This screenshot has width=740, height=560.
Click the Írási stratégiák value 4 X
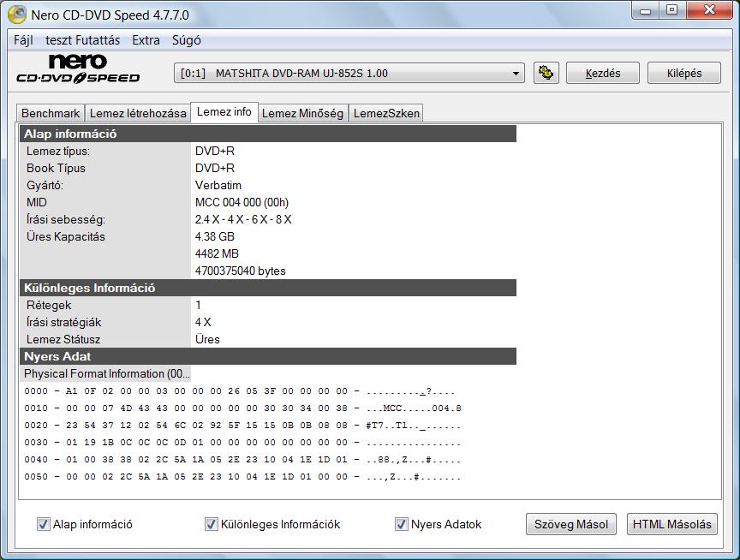203,322
